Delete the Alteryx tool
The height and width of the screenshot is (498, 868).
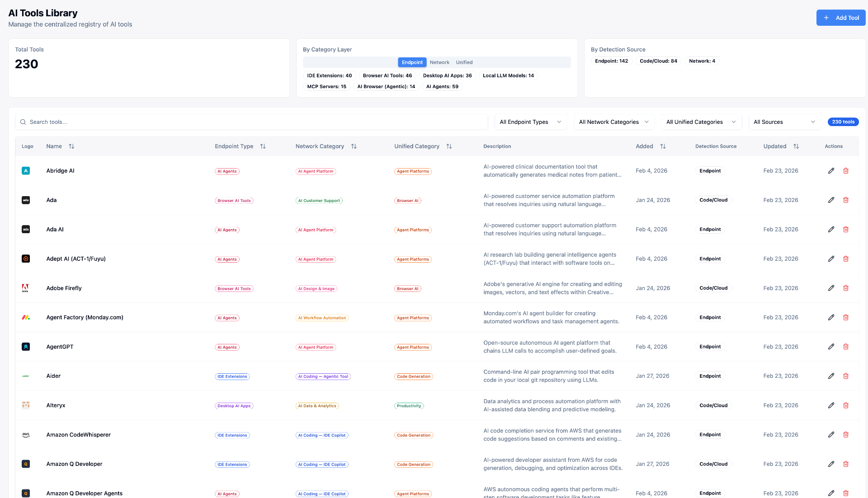point(846,405)
